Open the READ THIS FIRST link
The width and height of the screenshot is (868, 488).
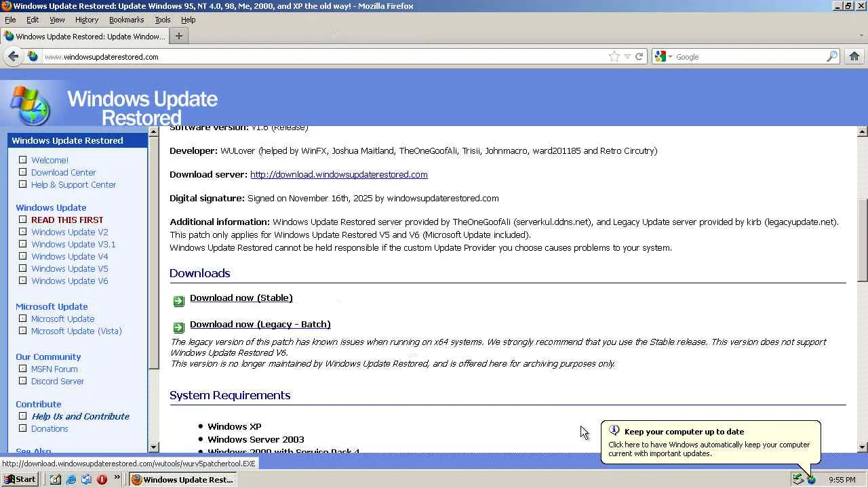click(67, 220)
